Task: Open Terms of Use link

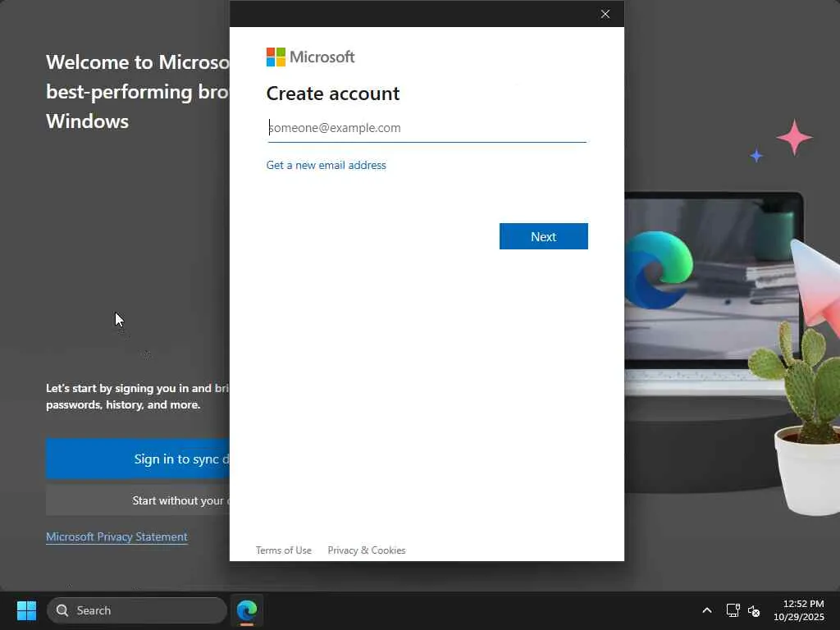Action: point(283,550)
